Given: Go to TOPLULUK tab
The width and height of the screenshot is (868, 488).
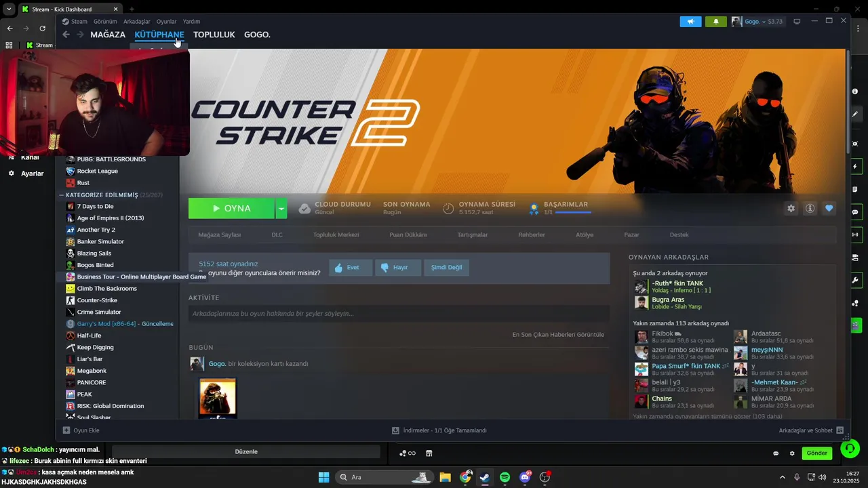Looking at the screenshot, I should click(214, 35).
